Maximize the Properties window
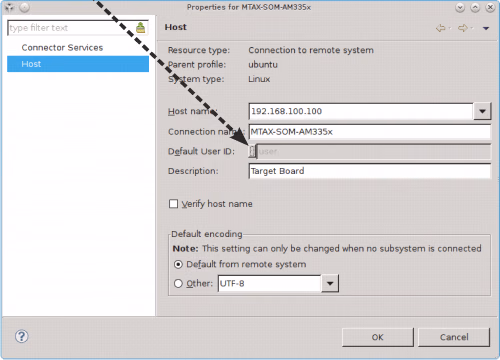The width and height of the screenshot is (500, 360). (x=475, y=7)
